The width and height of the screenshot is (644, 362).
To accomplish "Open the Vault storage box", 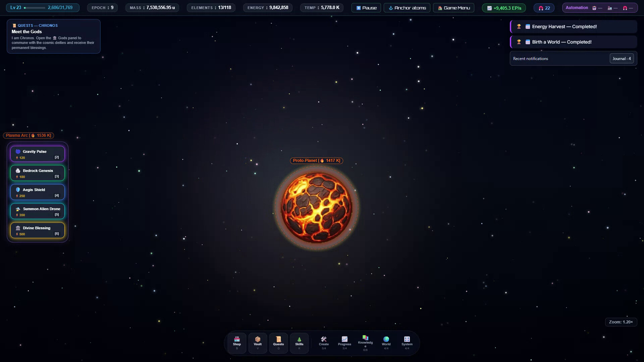I will (258, 343).
